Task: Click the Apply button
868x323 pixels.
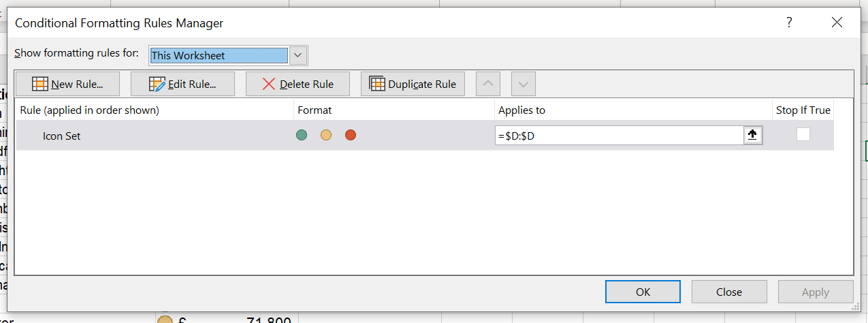Action: tap(815, 292)
